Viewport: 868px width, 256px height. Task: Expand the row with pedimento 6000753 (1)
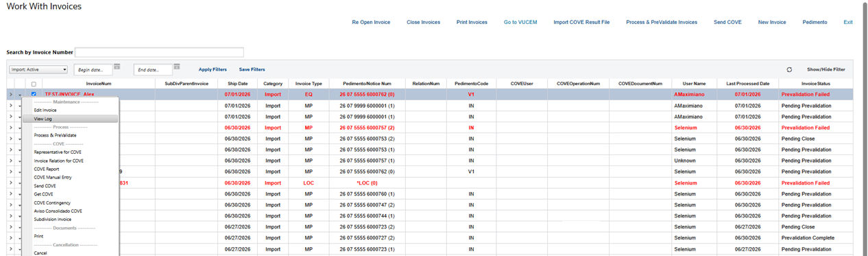[x=10, y=150]
